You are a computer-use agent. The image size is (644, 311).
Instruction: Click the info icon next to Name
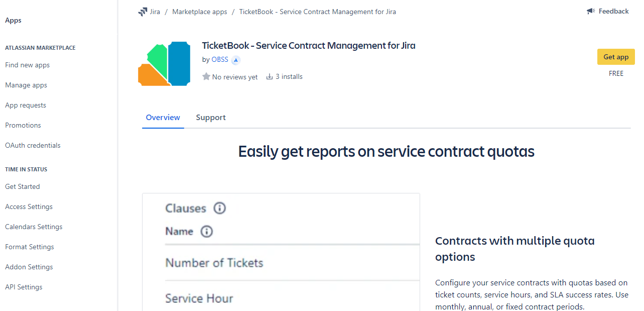coord(206,232)
